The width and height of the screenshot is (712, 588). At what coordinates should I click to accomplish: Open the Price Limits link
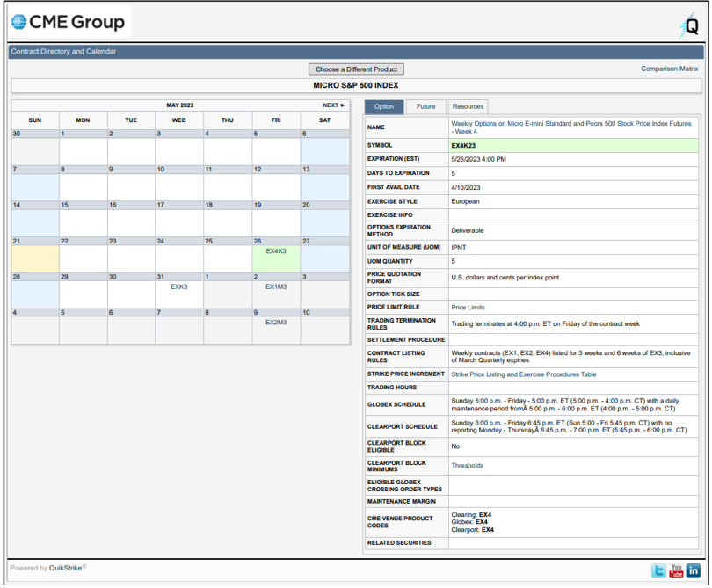[x=469, y=308]
